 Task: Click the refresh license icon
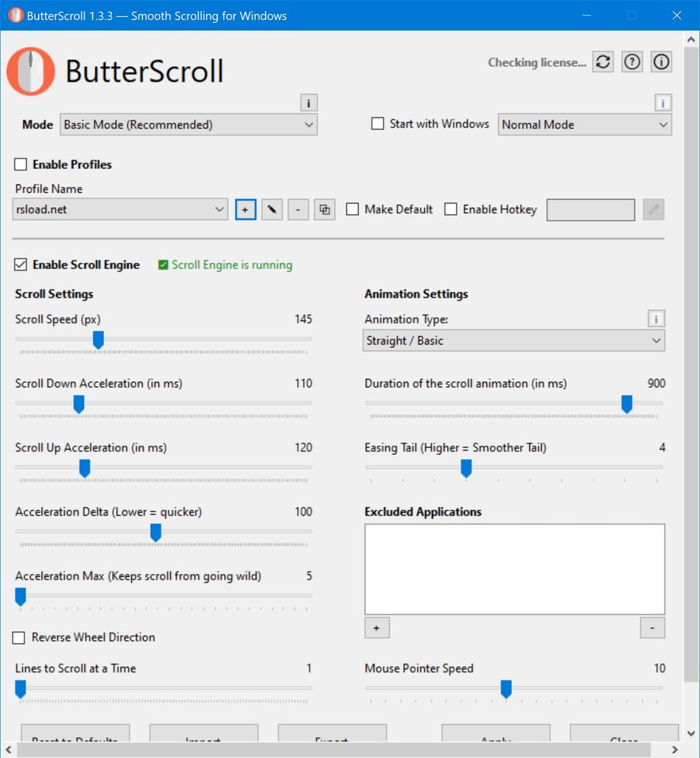tap(602, 62)
